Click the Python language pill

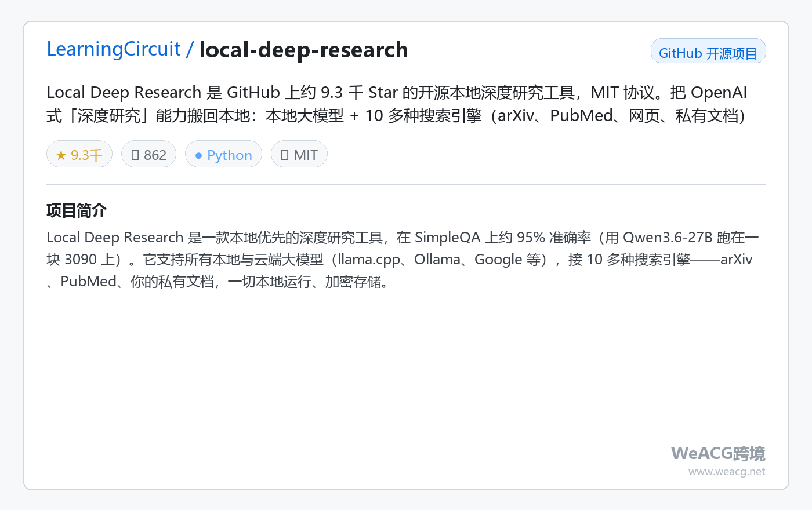click(223, 154)
